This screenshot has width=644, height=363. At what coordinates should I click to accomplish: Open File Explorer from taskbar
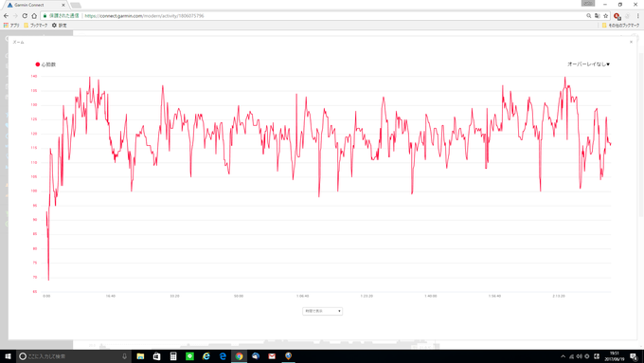coord(140,356)
